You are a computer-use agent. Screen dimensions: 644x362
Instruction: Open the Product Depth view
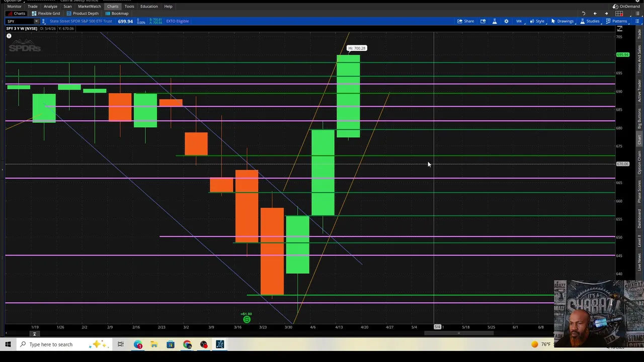[83, 14]
